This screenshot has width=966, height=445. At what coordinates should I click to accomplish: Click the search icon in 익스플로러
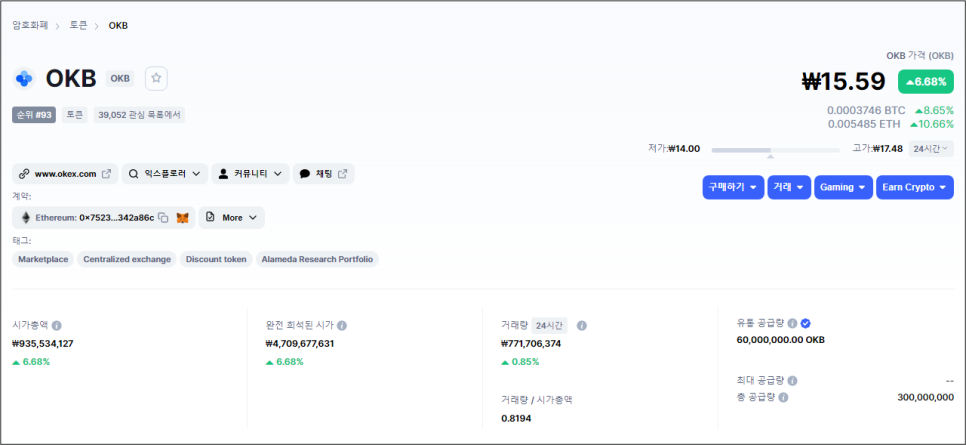click(133, 174)
